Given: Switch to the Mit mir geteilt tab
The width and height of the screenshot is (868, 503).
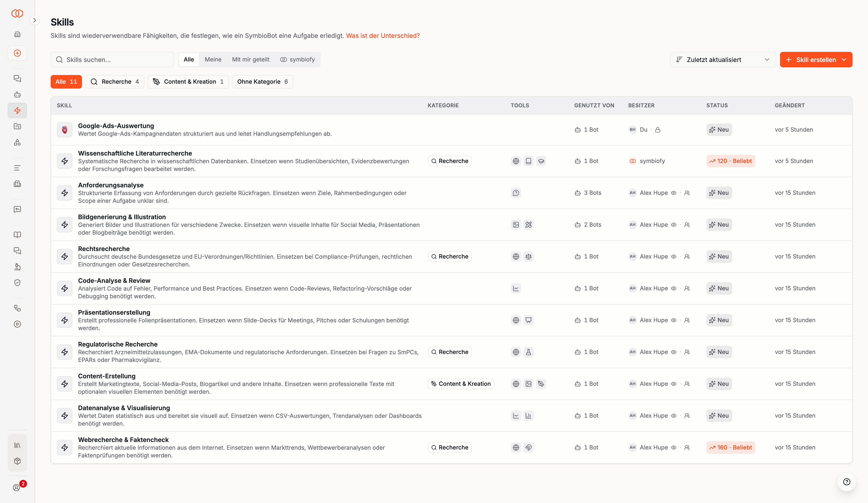Looking at the screenshot, I should 251,59.
